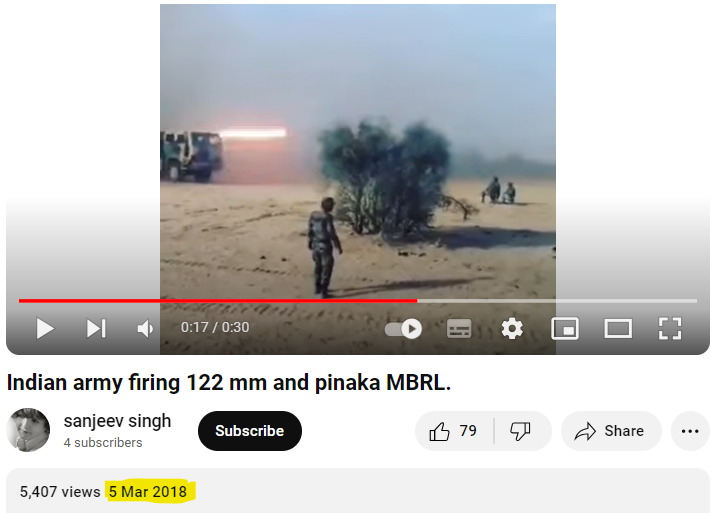This screenshot has width=711, height=513.
Task: Like the video with thumbs up
Action: (x=453, y=431)
